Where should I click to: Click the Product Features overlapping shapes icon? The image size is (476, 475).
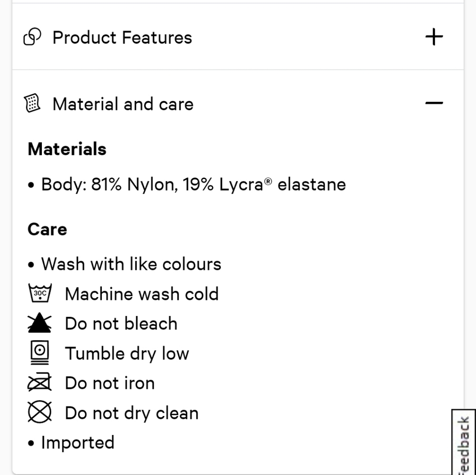[32, 37]
